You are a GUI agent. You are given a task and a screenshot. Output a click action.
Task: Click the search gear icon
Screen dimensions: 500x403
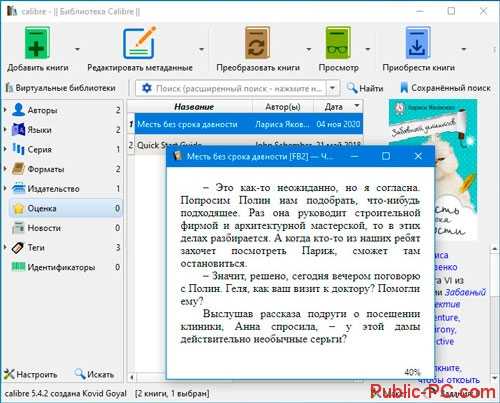tap(147, 88)
